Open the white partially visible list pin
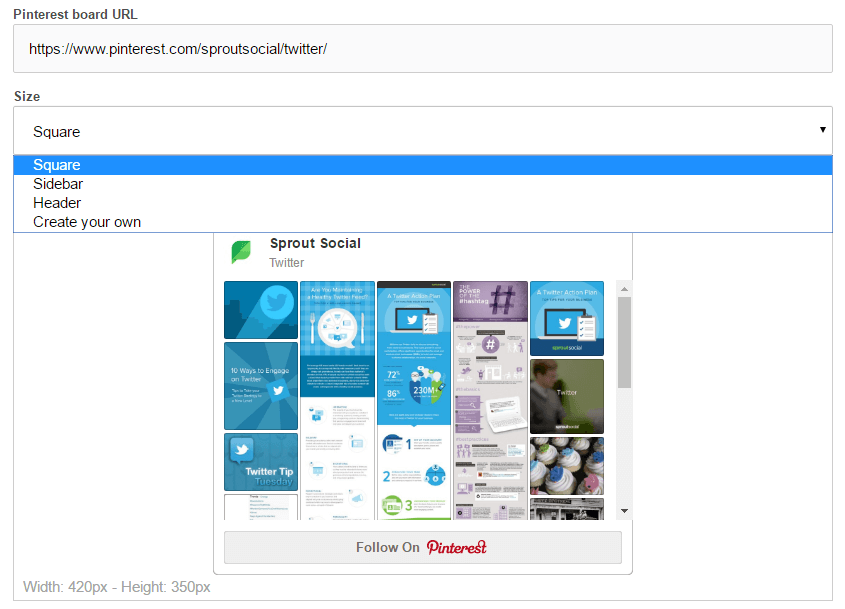The image size is (845, 609). (x=261, y=507)
